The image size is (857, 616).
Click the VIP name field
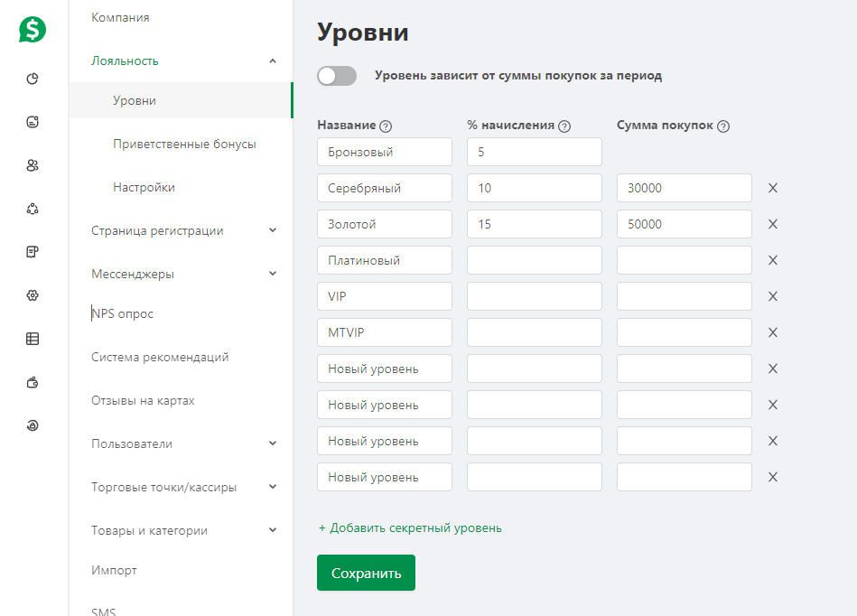(385, 296)
